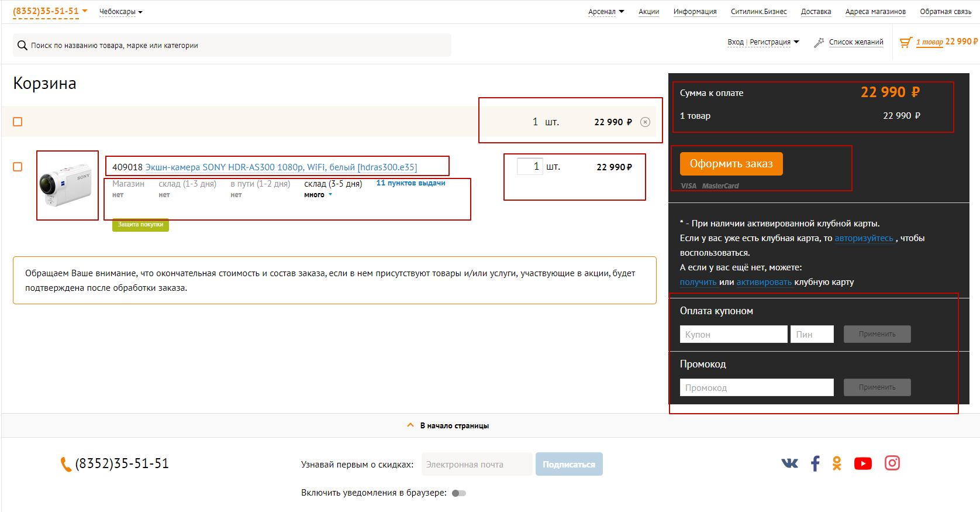The image size is (980, 512).
Task: Open the VK social page
Action: [x=789, y=463]
